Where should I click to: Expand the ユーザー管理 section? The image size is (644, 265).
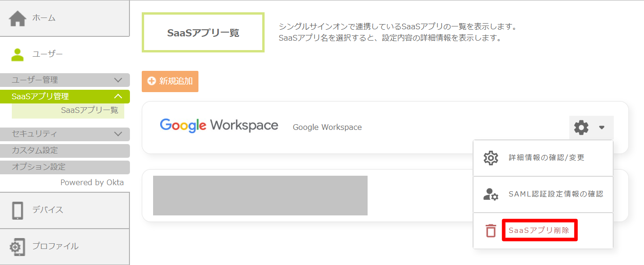point(118,80)
